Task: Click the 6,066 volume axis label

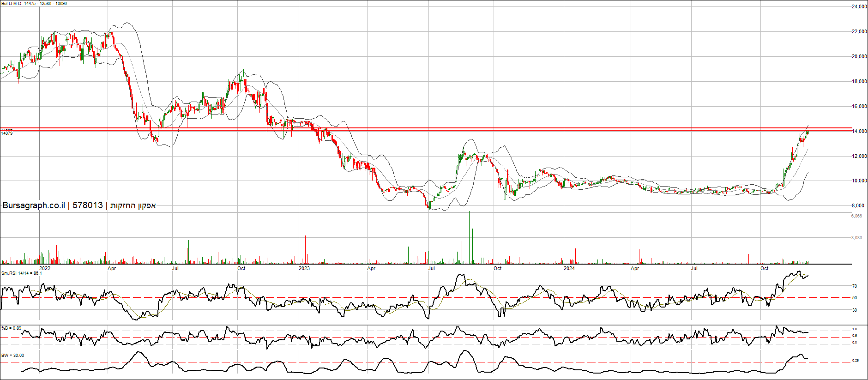Action: point(856,216)
